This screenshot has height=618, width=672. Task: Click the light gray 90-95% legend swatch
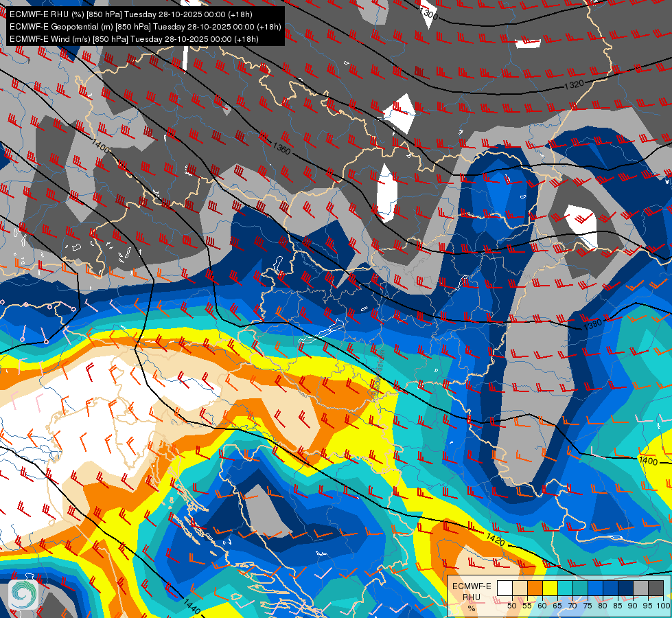(x=640, y=588)
